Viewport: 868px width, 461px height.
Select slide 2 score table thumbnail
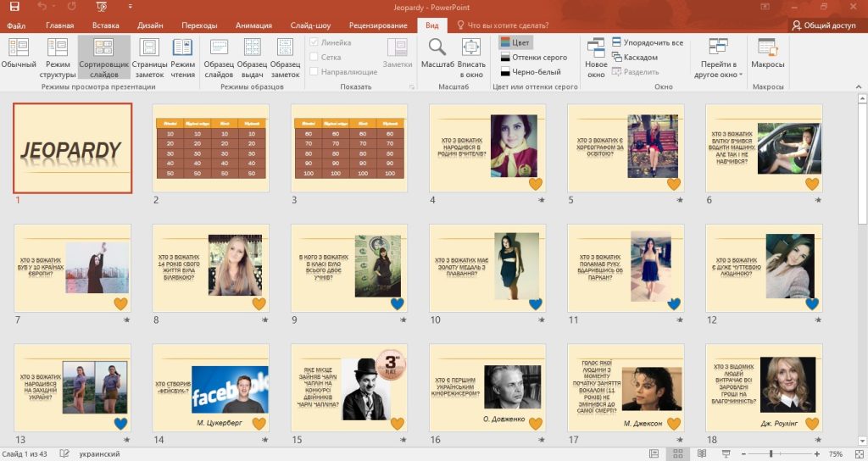point(211,148)
